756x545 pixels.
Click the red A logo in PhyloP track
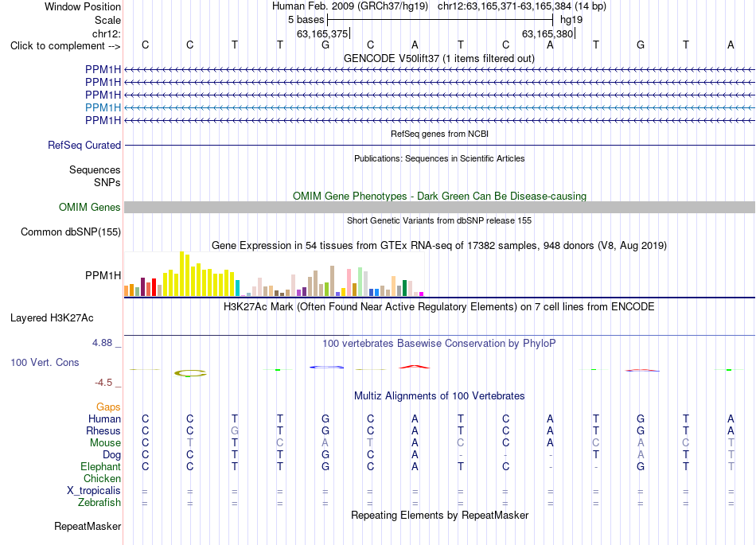point(415,367)
